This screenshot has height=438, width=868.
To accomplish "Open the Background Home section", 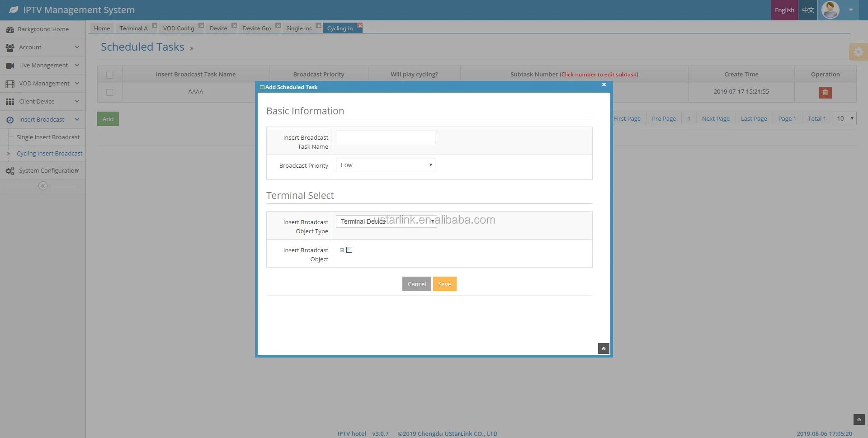I will 10,29.
